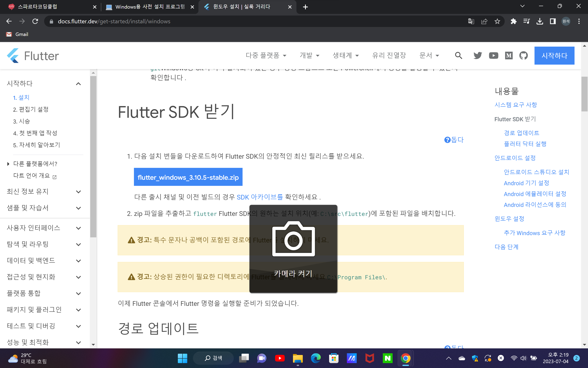This screenshot has width=588, height=368.
Task: Open File Explorer from taskbar
Action: (298, 358)
